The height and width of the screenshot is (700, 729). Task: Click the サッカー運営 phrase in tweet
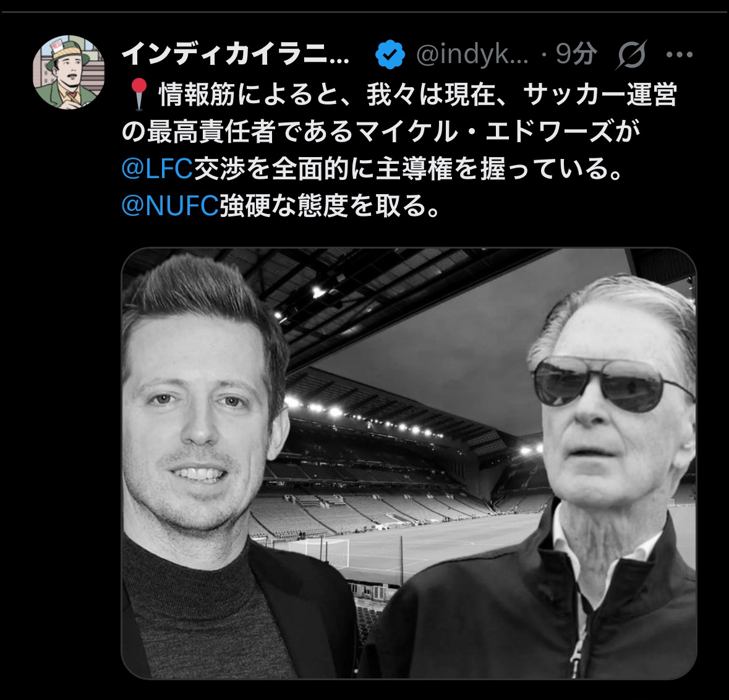tap(600, 95)
